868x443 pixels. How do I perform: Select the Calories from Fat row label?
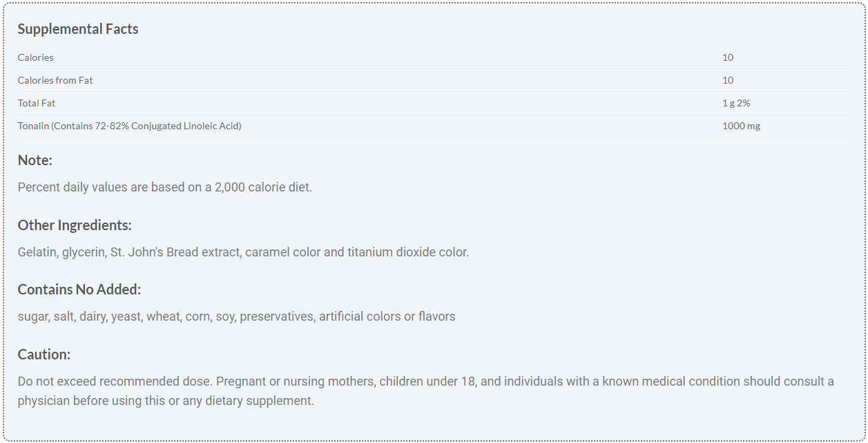tap(55, 80)
